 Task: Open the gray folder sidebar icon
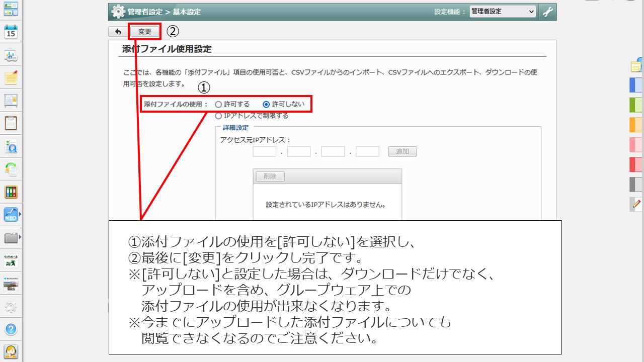click(10, 237)
